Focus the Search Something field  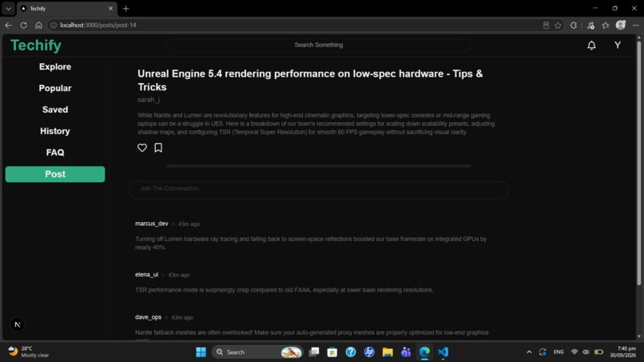(319, 45)
